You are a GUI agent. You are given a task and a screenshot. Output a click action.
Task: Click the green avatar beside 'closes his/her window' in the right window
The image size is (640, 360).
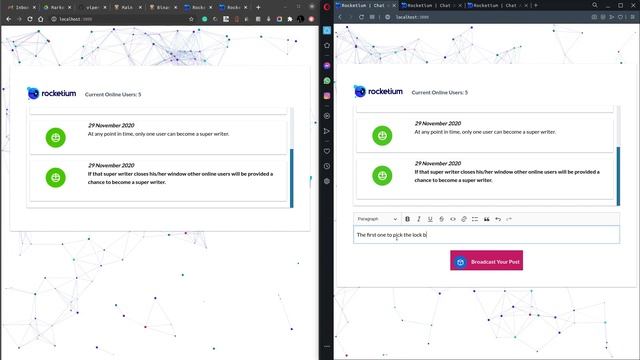pos(382,176)
